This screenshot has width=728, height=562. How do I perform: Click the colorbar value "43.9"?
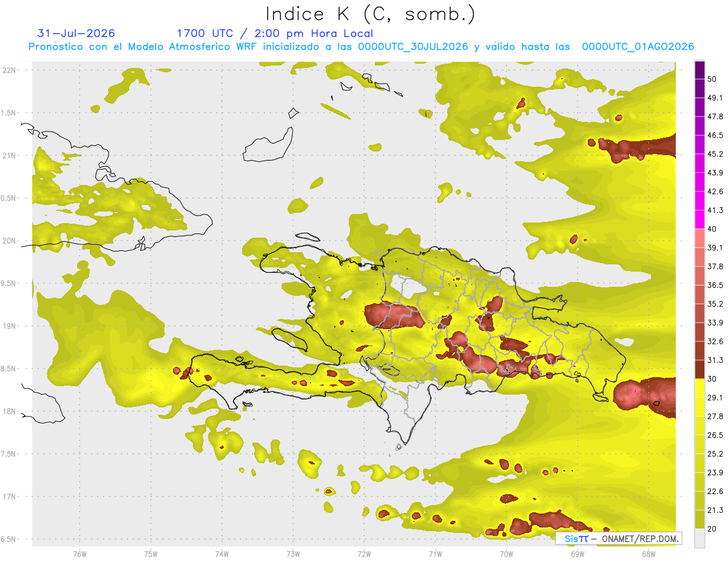[x=716, y=173]
